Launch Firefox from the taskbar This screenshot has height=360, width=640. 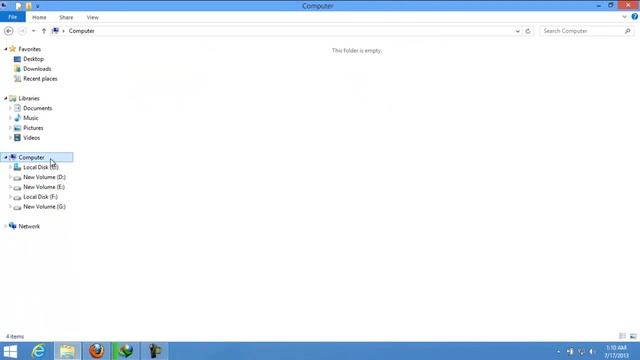coord(97,351)
